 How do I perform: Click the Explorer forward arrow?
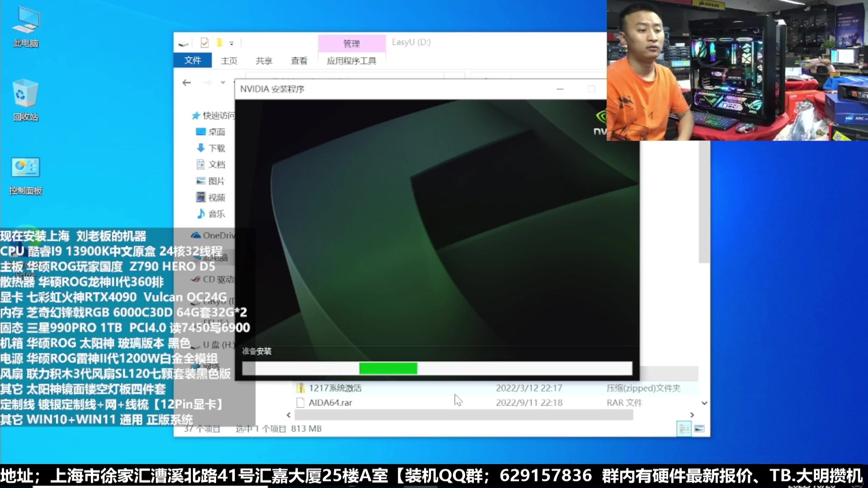pos(207,83)
